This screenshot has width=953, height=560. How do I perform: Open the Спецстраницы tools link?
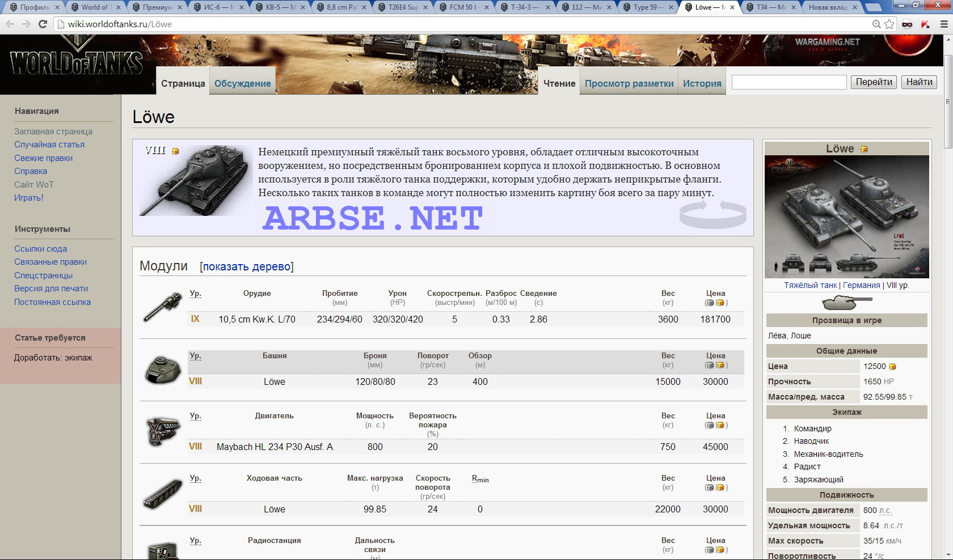pyautogui.click(x=43, y=275)
